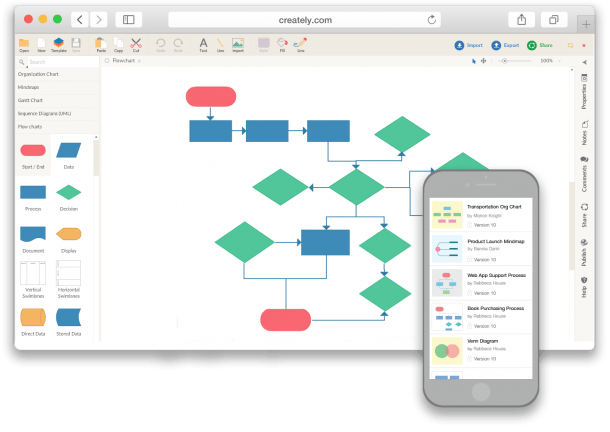Pick the Decision diamond shape
Screen dimensions: 610x432
pyautogui.click(x=68, y=192)
